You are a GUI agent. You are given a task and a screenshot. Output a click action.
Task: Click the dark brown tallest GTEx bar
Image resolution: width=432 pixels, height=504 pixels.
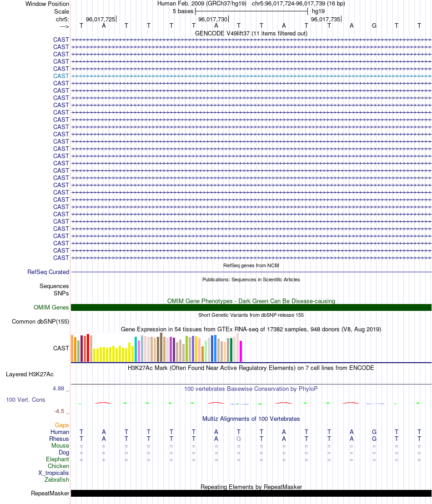161,348
